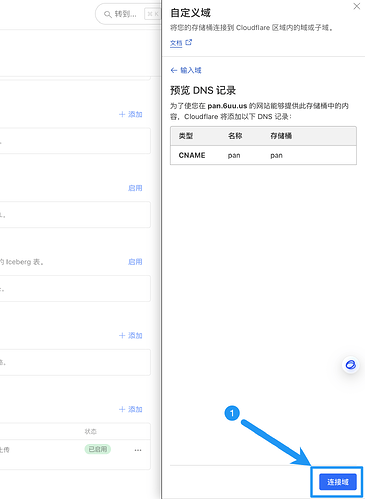Click the 连接域 button
The width and height of the screenshot is (365, 499).
pyautogui.click(x=338, y=482)
